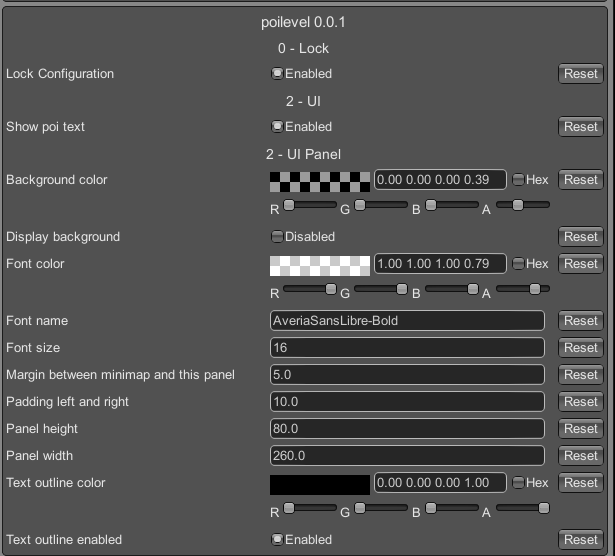Image resolution: width=615 pixels, height=556 pixels.
Task: Reset Padding left and right setting
Action: (x=580, y=402)
